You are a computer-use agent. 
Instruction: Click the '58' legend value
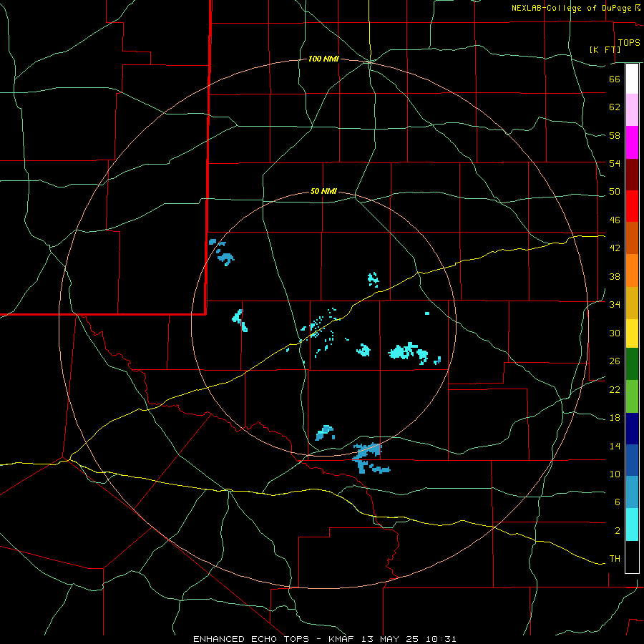click(615, 135)
